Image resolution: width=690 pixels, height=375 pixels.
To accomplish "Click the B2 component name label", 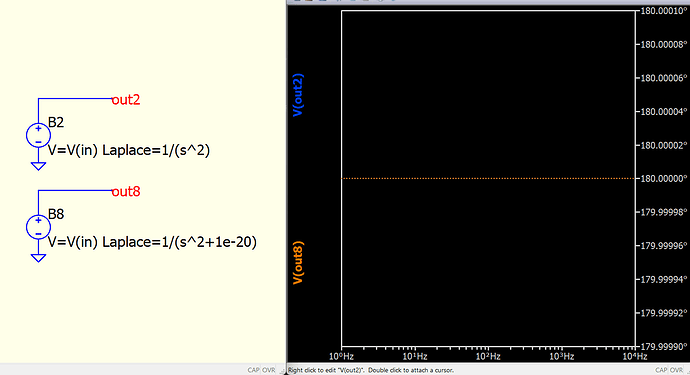I will (x=56, y=122).
